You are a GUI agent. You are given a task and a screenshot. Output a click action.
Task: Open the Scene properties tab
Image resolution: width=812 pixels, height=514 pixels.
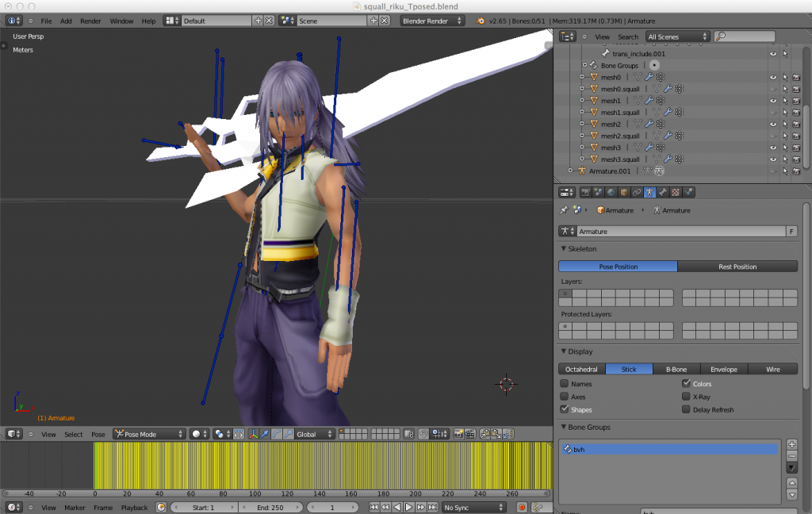[x=599, y=192]
